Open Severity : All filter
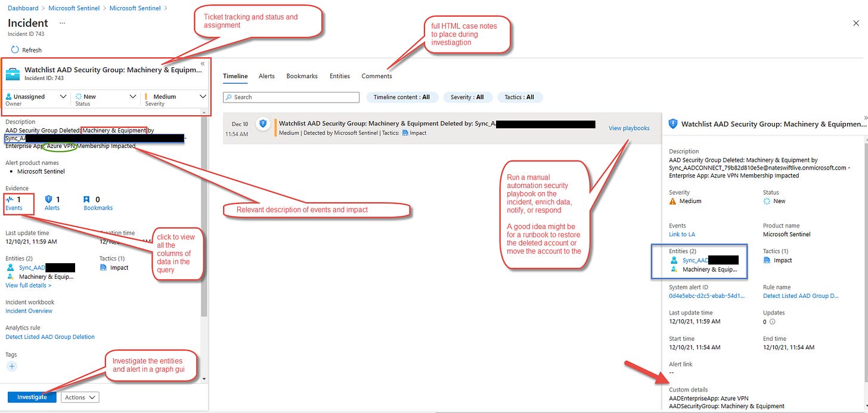 point(467,97)
